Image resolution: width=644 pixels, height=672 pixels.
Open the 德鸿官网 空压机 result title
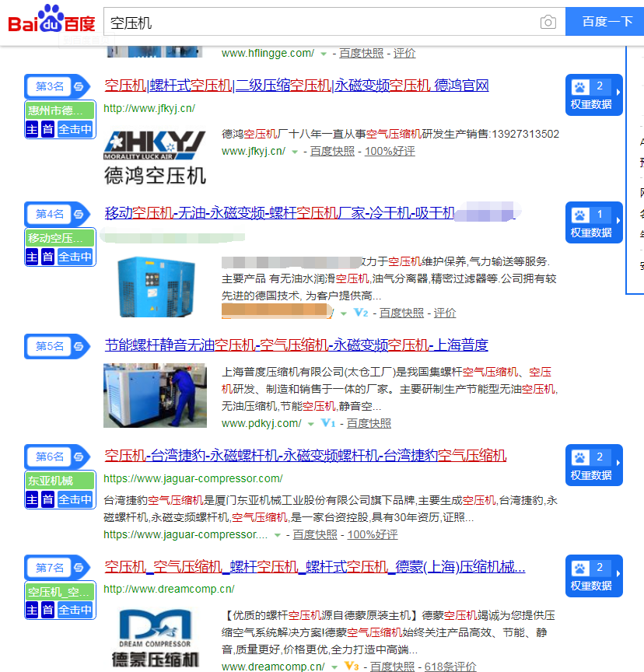point(296,86)
